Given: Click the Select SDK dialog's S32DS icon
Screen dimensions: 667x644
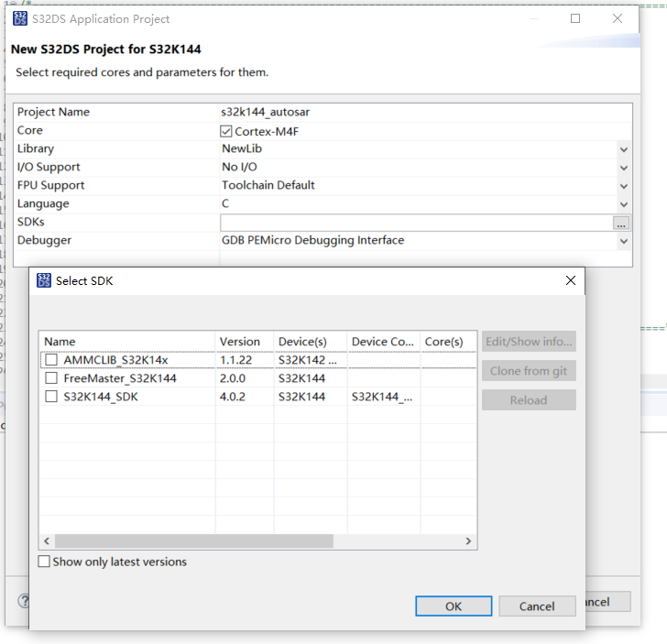Looking at the screenshot, I should click(44, 280).
